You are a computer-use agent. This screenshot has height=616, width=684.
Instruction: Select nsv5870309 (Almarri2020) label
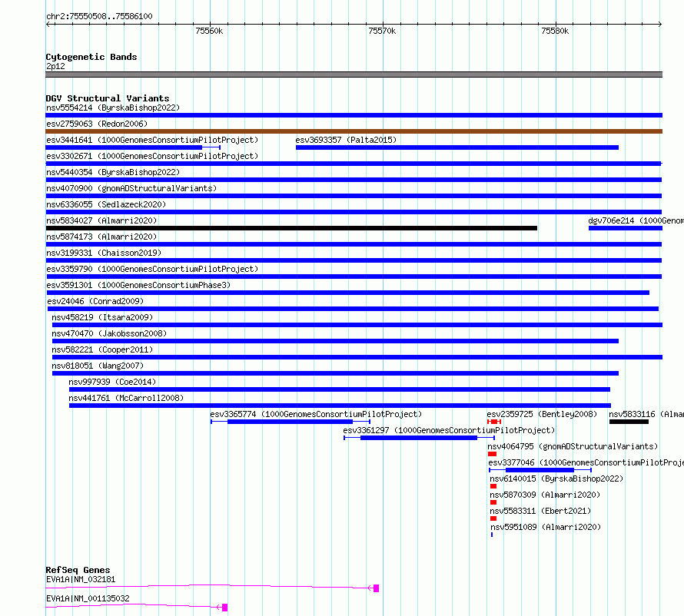point(545,495)
